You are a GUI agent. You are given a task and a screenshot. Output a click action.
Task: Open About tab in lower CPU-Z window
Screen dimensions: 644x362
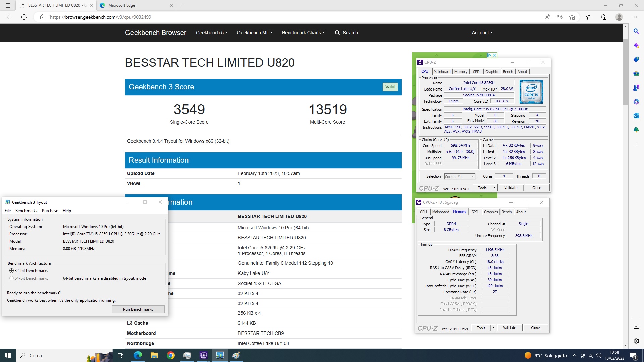tap(521, 212)
